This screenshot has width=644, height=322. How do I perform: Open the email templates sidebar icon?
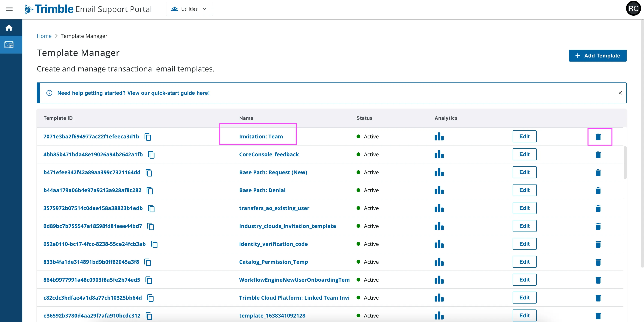pyautogui.click(x=9, y=45)
